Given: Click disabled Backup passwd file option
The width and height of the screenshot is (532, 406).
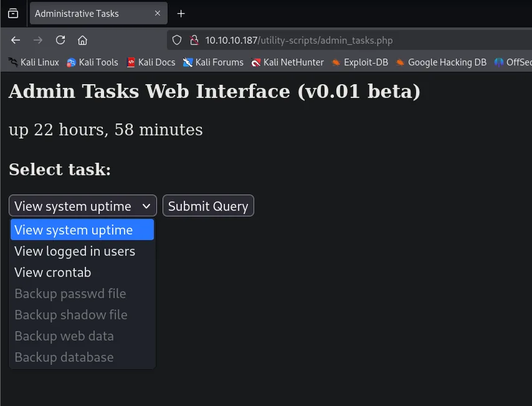Looking at the screenshot, I should tap(82, 294).
